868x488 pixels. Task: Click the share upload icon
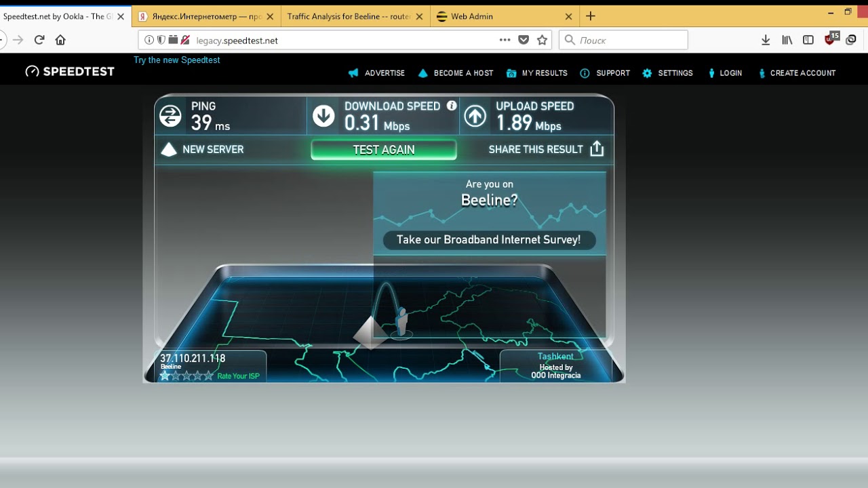coord(597,148)
